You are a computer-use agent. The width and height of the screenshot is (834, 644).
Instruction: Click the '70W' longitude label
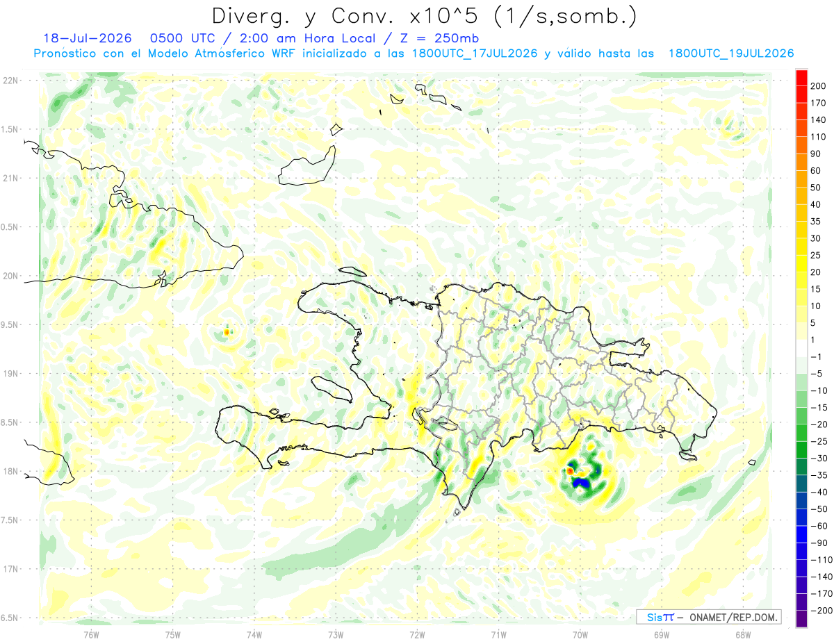click(x=580, y=635)
